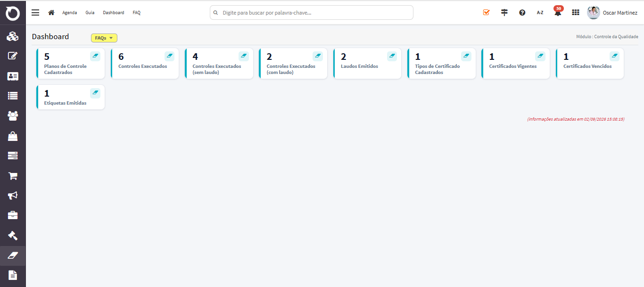Open the Laudos Emitidos card

(367, 64)
